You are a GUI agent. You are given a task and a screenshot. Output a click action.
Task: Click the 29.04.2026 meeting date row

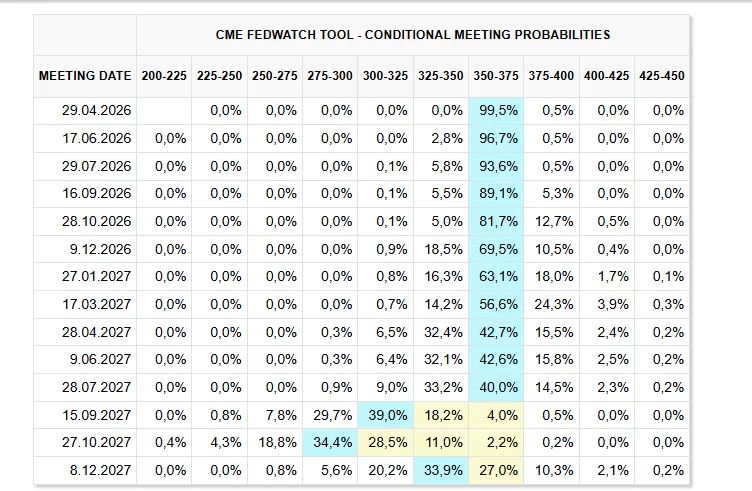point(95,111)
